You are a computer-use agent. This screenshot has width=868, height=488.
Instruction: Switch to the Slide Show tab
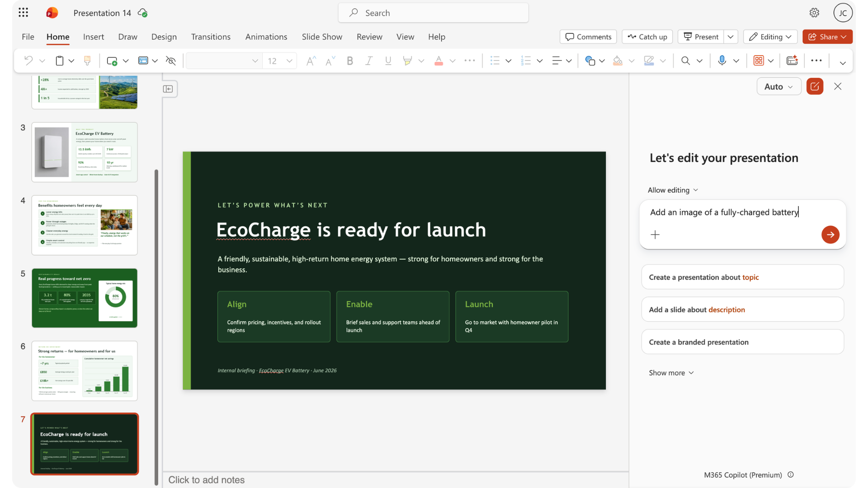[322, 37]
